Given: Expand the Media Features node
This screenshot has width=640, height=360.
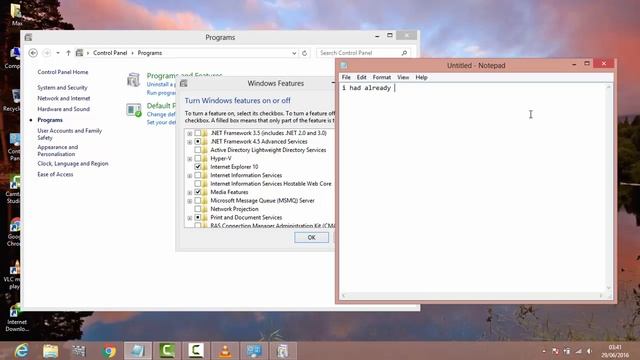Looking at the screenshot, I should [189, 192].
